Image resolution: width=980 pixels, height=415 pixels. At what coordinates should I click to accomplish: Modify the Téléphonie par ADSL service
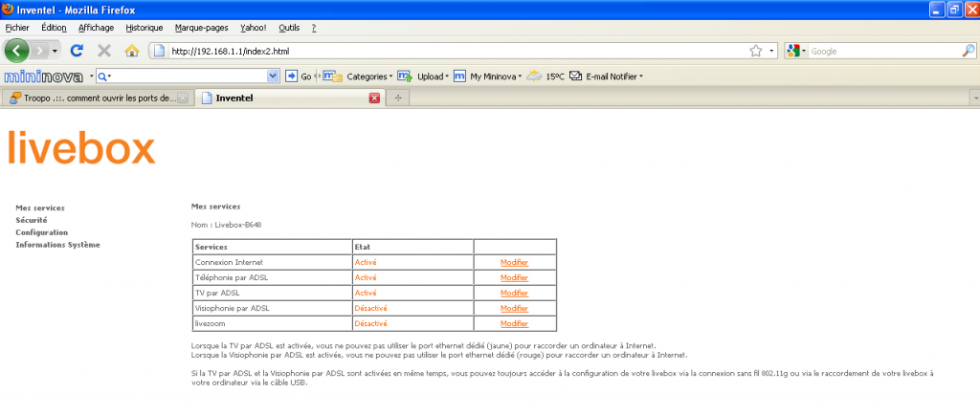tap(514, 277)
